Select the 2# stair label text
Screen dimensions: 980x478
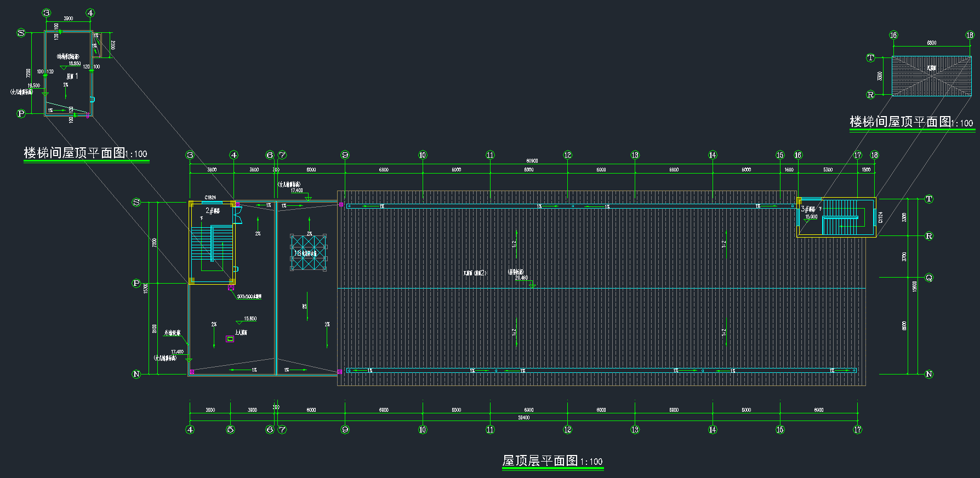[x=213, y=211]
